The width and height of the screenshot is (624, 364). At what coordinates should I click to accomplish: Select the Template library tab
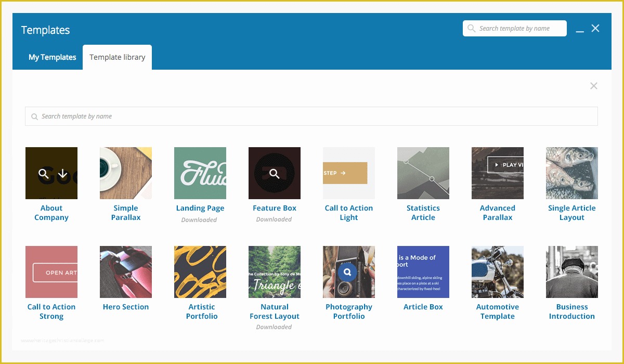tap(117, 57)
